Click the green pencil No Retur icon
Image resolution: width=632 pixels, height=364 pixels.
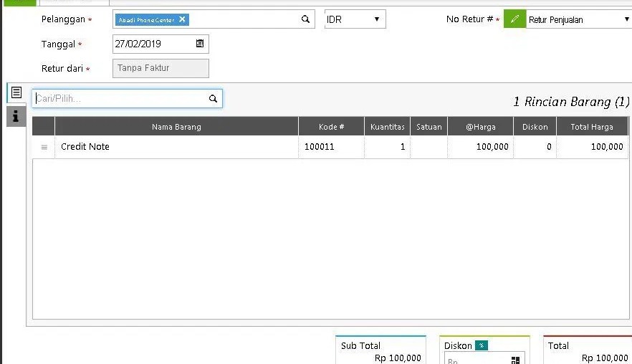click(514, 19)
